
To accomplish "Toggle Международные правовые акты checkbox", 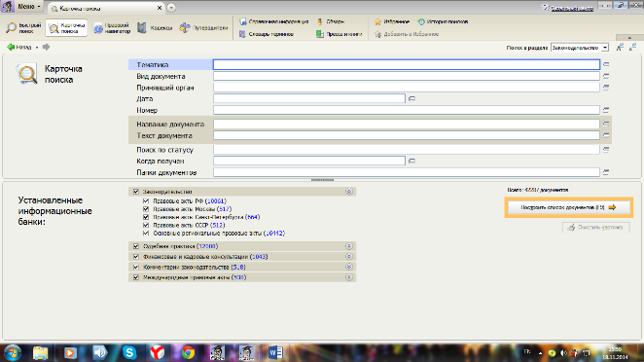I will pos(136,277).
